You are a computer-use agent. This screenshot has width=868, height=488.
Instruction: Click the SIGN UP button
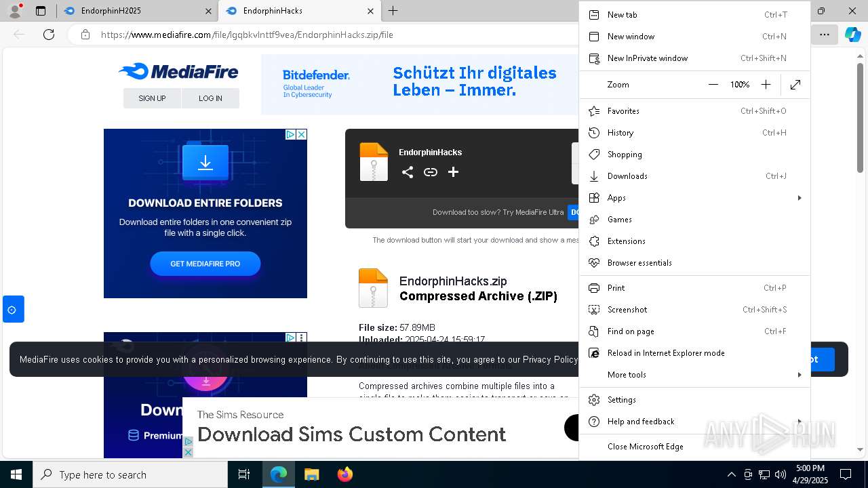click(152, 98)
